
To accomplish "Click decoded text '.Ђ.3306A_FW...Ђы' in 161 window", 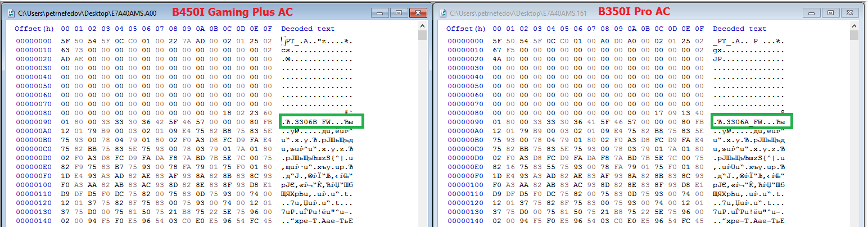I will point(749,122).
